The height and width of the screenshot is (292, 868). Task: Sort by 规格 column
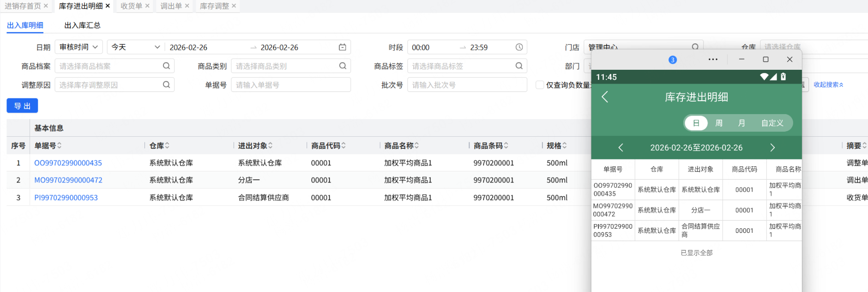pyautogui.click(x=564, y=146)
